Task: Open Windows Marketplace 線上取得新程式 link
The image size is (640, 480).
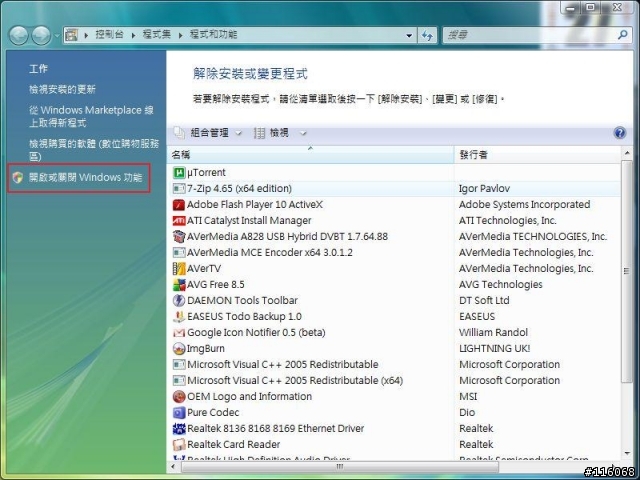Action: pyautogui.click(x=91, y=116)
